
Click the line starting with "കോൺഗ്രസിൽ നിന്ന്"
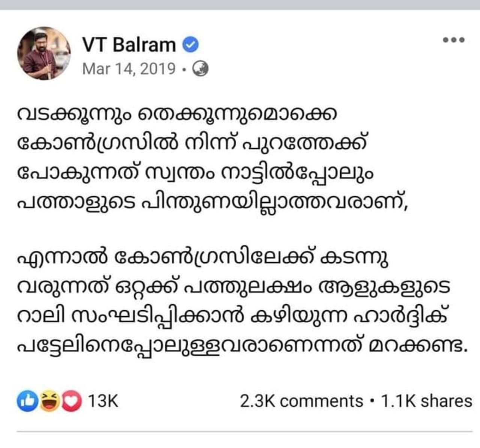(191, 144)
